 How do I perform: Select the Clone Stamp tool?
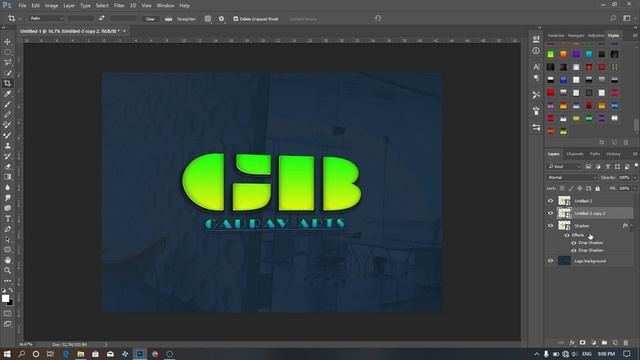(7, 146)
